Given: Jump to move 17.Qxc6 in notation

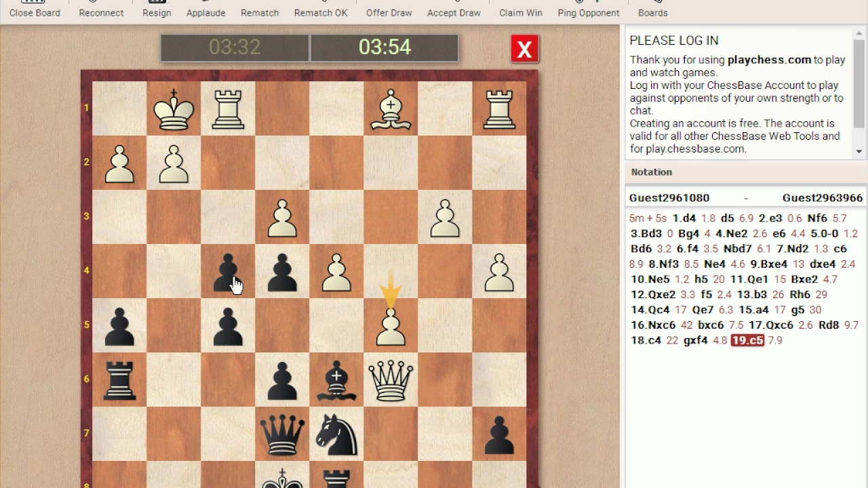Looking at the screenshot, I should click(772, 325).
